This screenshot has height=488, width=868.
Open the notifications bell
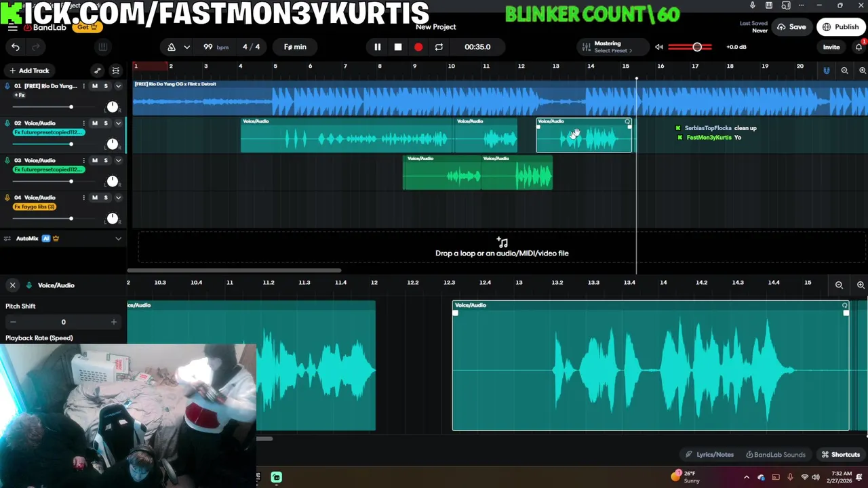coord(859,47)
